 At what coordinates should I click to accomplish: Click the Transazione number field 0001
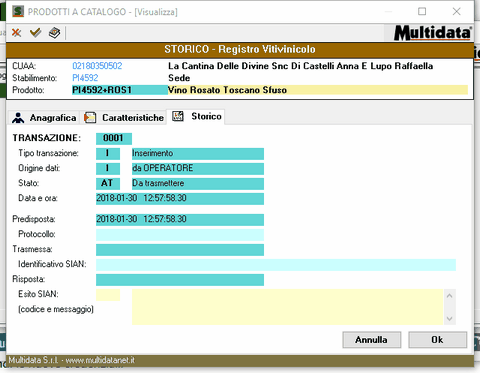click(x=114, y=138)
